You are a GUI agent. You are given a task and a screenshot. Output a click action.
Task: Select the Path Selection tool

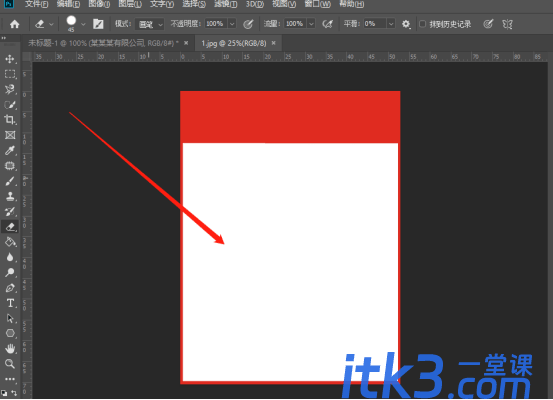[10, 318]
